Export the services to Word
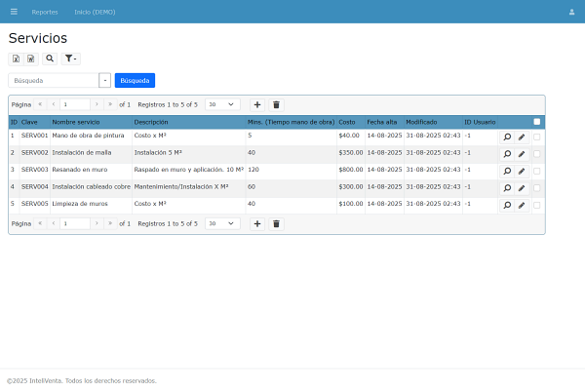The width and height of the screenshot is (585, 392). click(30, 59)
